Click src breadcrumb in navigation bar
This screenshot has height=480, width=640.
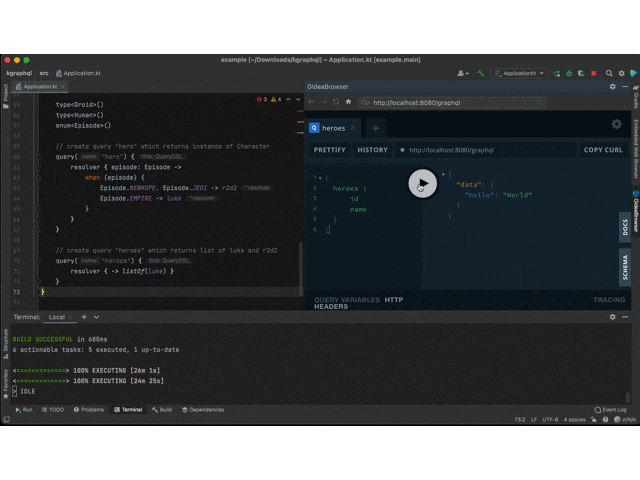[44, 73]
